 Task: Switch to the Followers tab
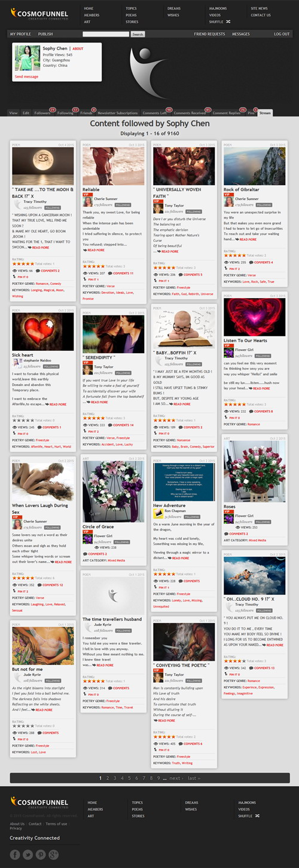point(44,112)
